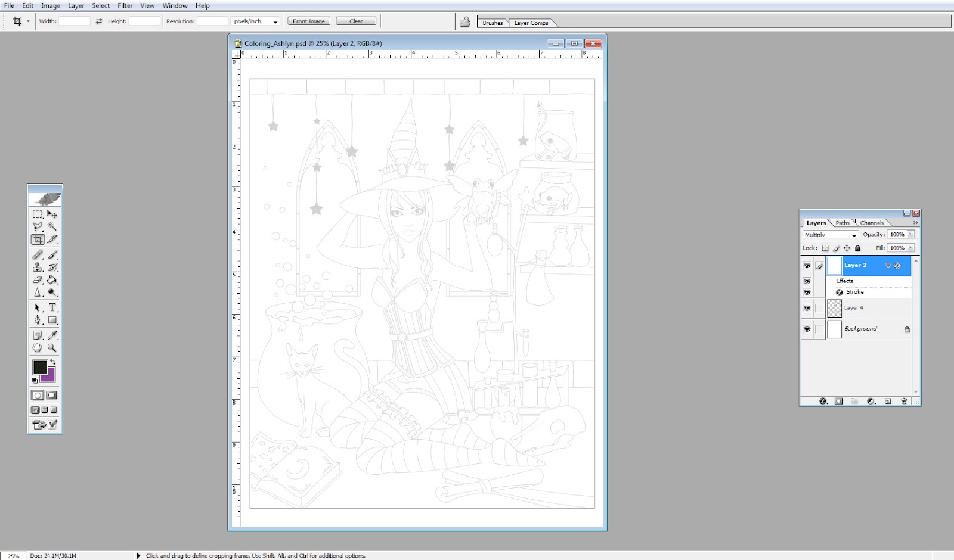Open the blend mode dropdown showing Multiply
The height and width of the screenshot is (560, 954).
pyautogui.click(x=830, y=234)
